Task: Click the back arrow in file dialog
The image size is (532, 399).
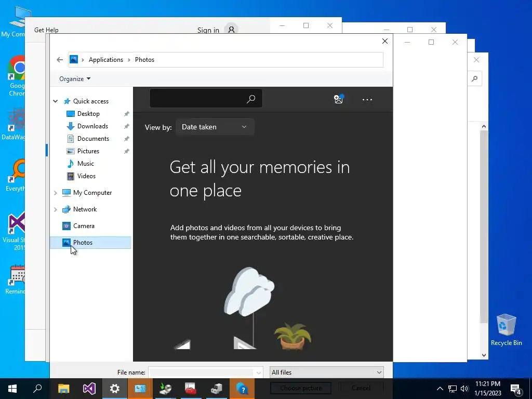Action: click(60, 60)
